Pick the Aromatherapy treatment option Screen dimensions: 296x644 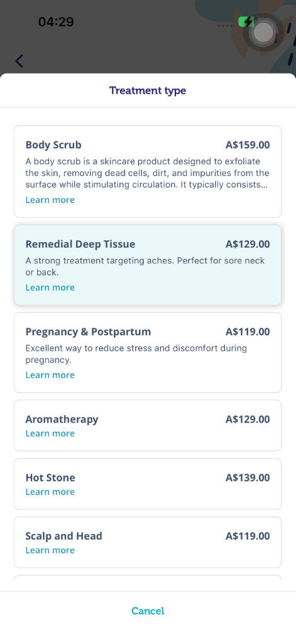click(148, 426)
